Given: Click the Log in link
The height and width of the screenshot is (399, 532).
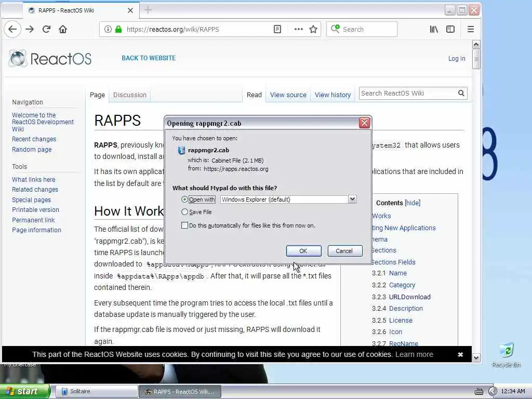Looking at the screenshot, I should click(x=457, y=59).
